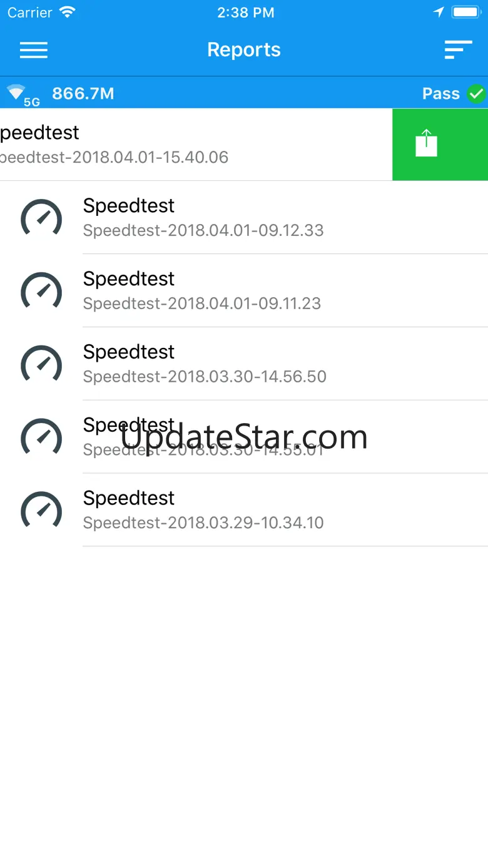
Task: Tap the gauge icon for Speedtest 2018.03.29
Action: (x=41, y=510)
